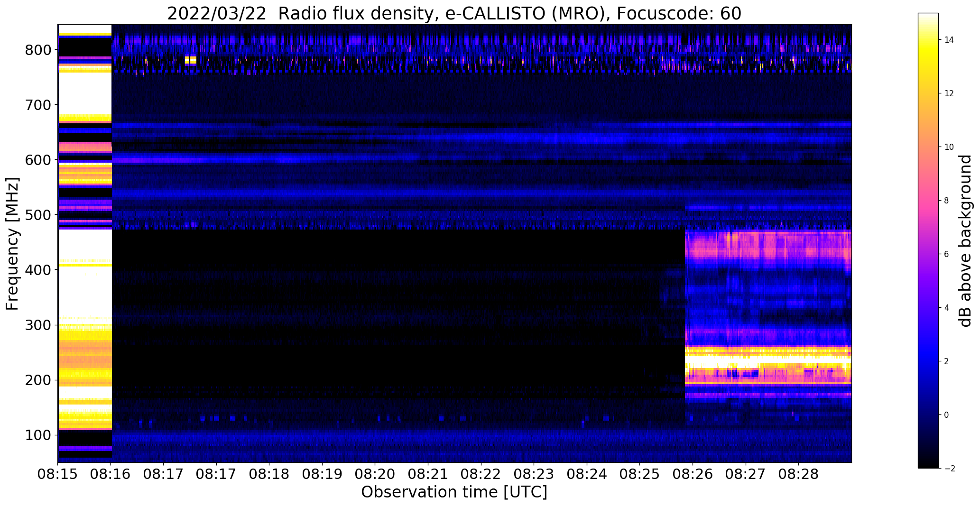Screen dimensions: 980x506
Task: Click the 'dB above background' colorbar label
Action: (965, 241)
